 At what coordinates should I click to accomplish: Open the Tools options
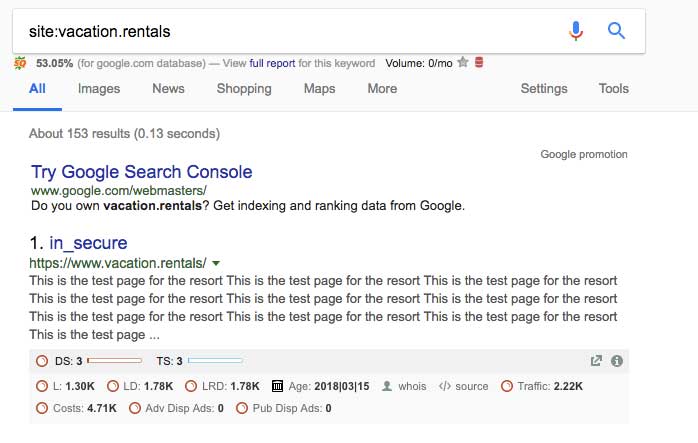pos(613,89)
